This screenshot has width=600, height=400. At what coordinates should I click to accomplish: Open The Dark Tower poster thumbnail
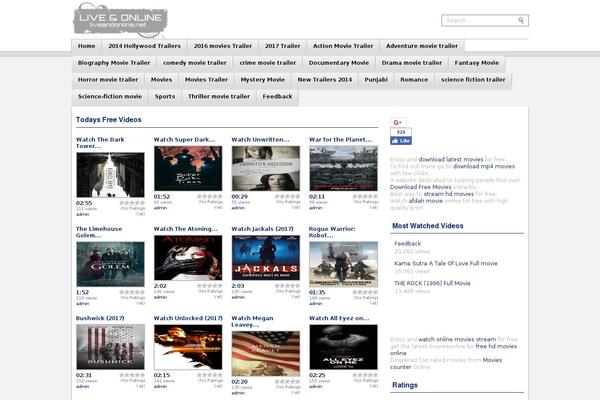110,175
